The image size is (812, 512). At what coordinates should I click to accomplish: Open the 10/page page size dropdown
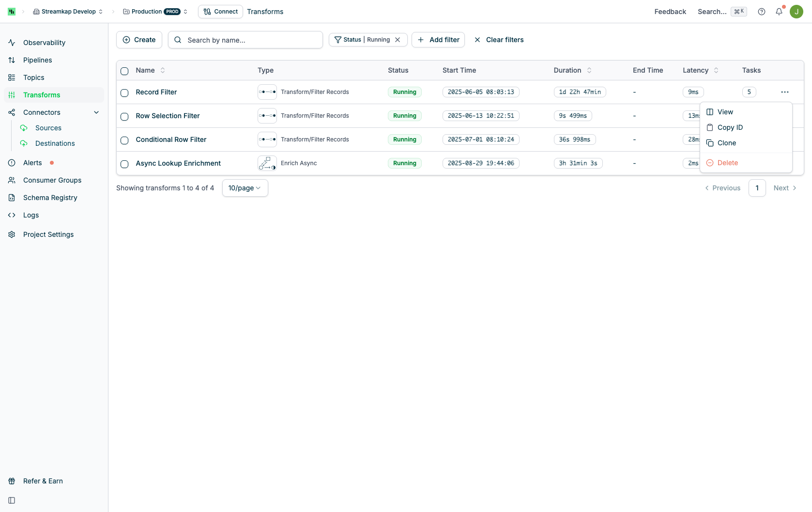(x=245, y=188)
